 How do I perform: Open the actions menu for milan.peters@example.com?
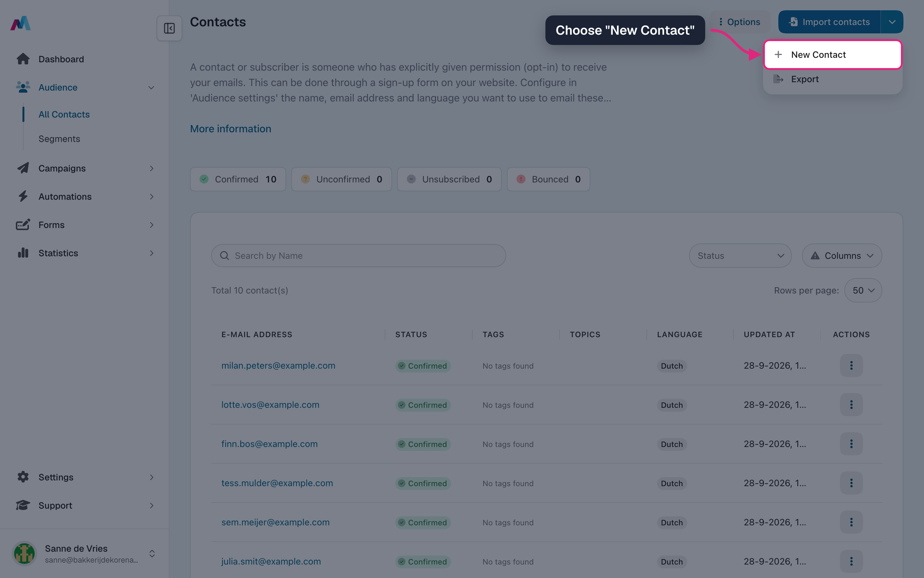pos(851,365)
